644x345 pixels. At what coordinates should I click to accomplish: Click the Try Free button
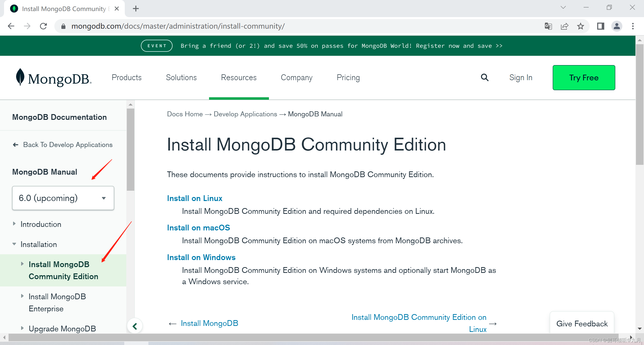[584, 78]
